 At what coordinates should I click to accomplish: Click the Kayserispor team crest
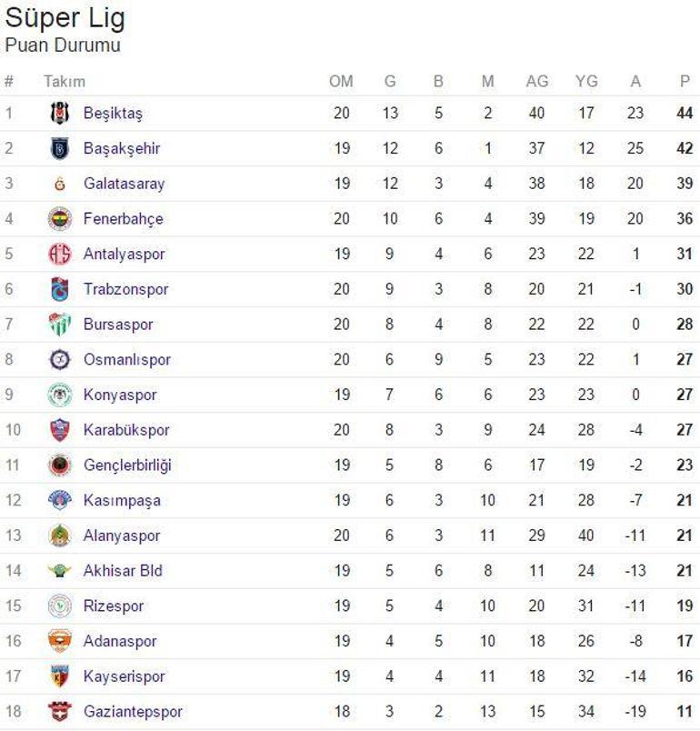pyautogui.click(x=59, y=676)
